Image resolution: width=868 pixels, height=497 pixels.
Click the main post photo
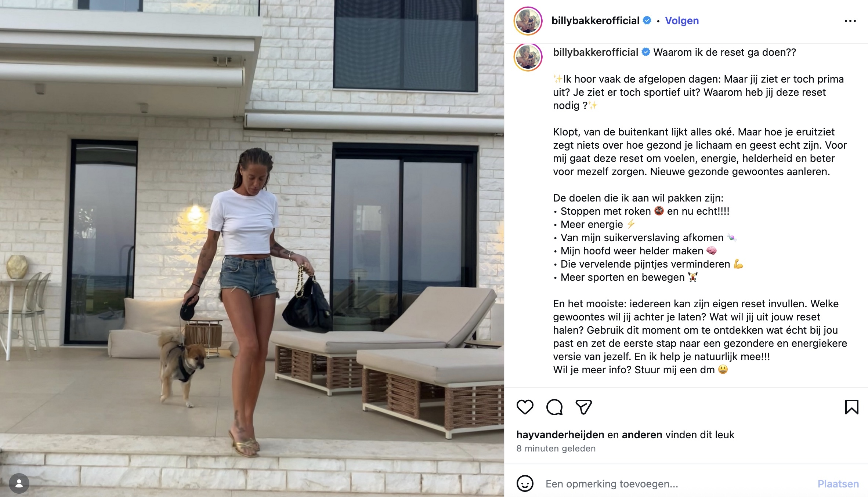[252, 249]
